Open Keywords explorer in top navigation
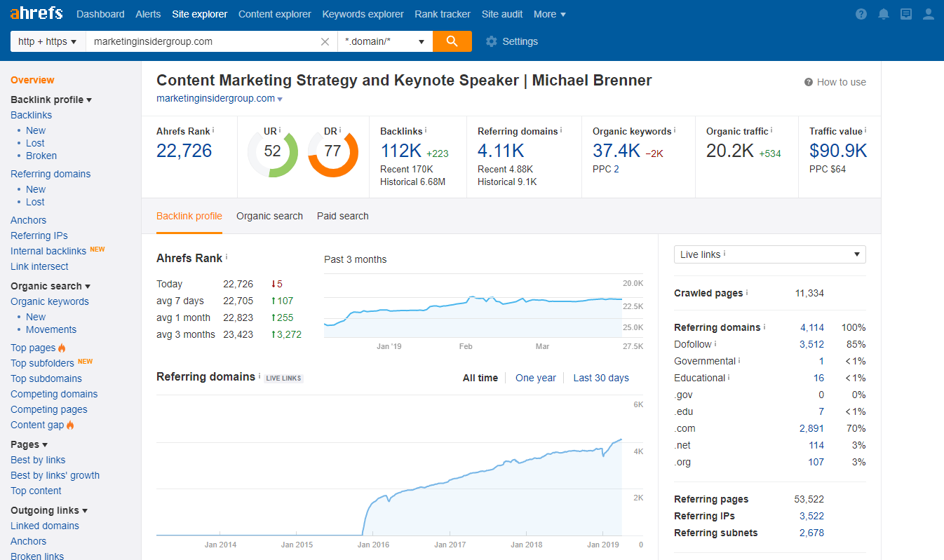The height and width of the screenshot is (560, 944). pos(363,14)
